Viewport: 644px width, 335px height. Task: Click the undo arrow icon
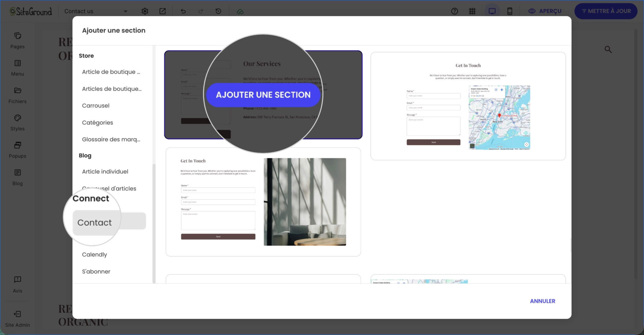point(183,11)
